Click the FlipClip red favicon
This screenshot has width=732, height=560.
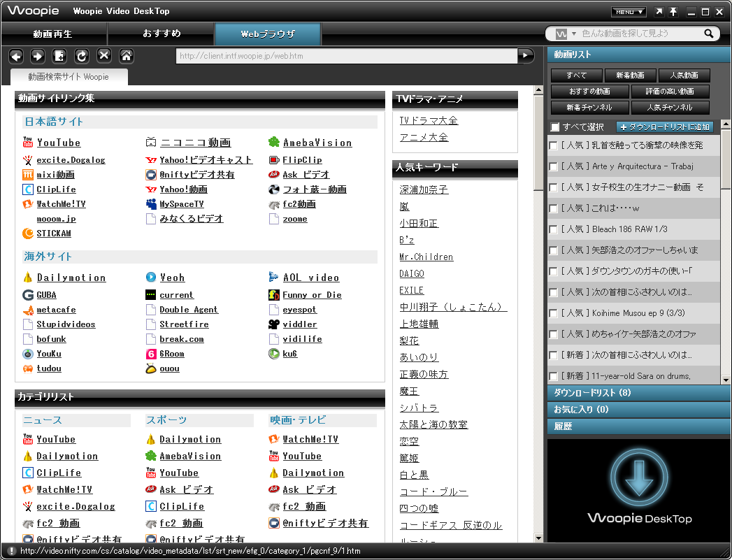click(x=274, y=160)
